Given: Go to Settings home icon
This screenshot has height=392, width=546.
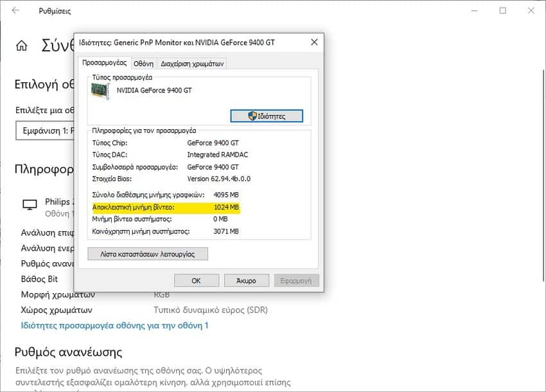Looking at the screenshot, I should [x=22, y=45].
